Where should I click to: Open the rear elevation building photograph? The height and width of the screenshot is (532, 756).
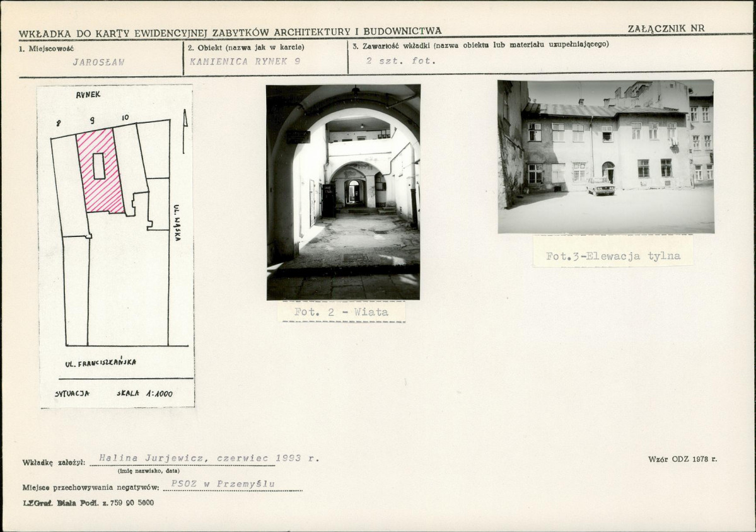click(x=605, y=156)
